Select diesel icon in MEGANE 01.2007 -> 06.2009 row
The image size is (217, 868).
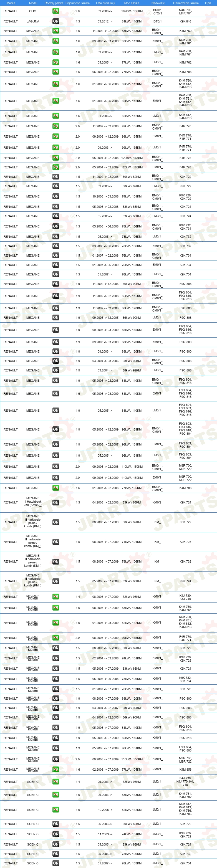55,265
